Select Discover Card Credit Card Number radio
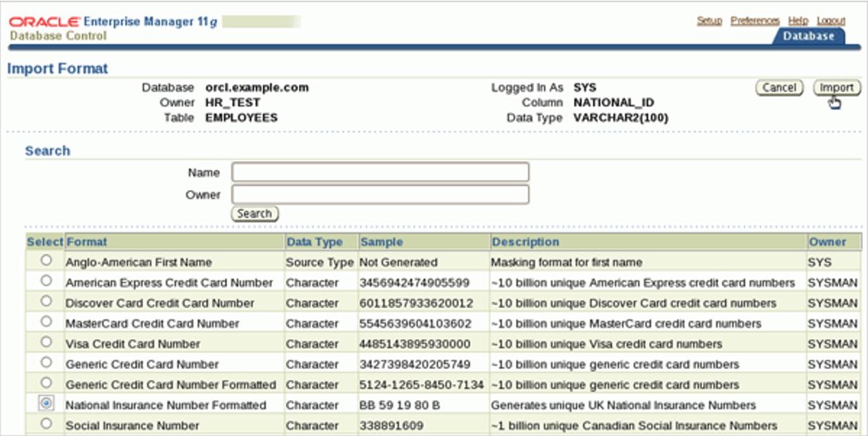 (x=46, y=301)
